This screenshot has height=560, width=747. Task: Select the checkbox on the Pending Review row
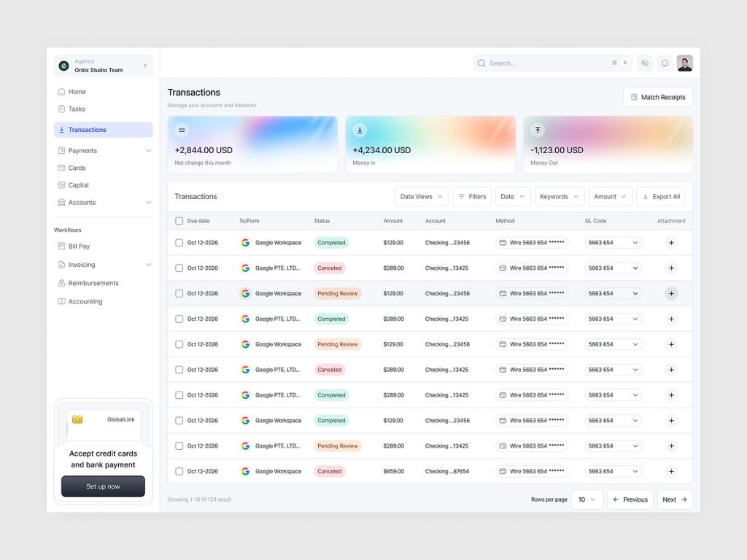point(179,293)
